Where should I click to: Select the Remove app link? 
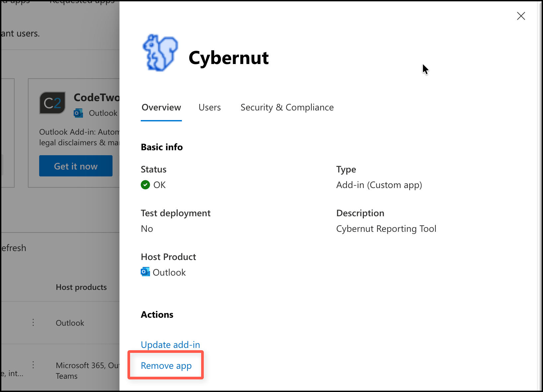pyautogui.click(x=166, y=365)
